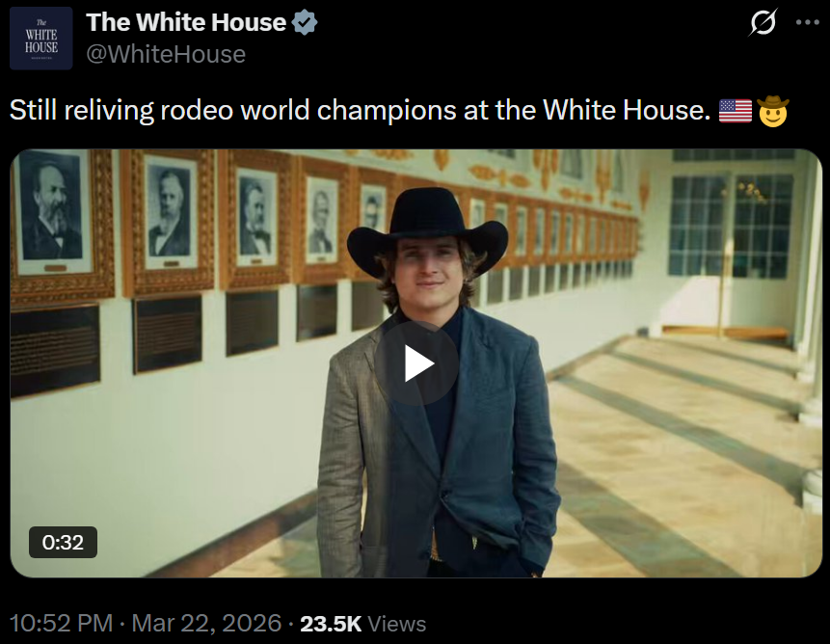Viewport: 830px width, 644px height.
Task: Open The White House profile avatar
Action: [41, 39]
